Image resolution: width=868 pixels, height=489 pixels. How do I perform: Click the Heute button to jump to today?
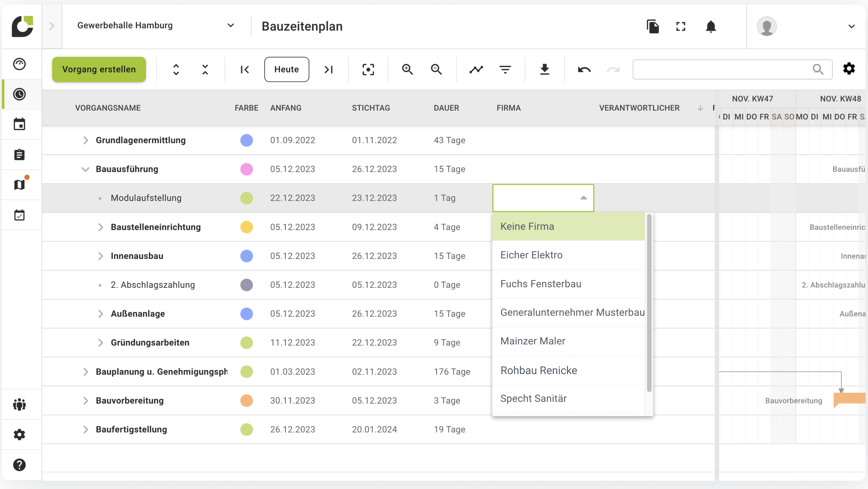point(286,69)
